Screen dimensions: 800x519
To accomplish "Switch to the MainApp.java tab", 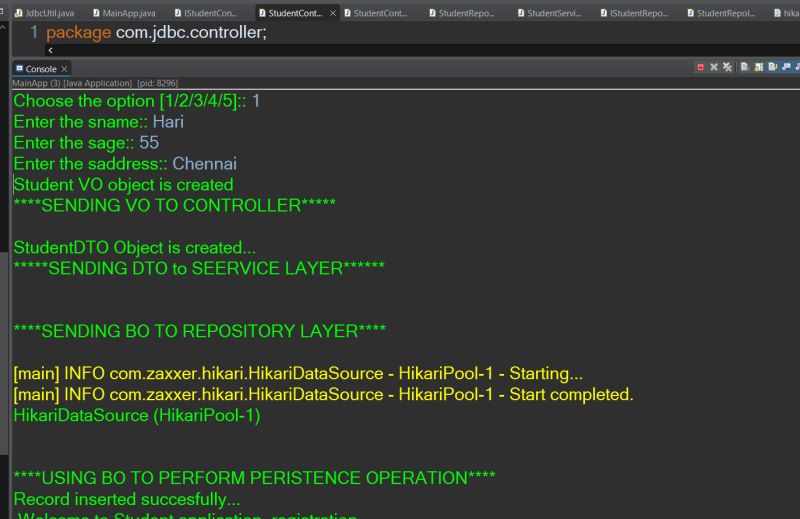I will [129, 13].
